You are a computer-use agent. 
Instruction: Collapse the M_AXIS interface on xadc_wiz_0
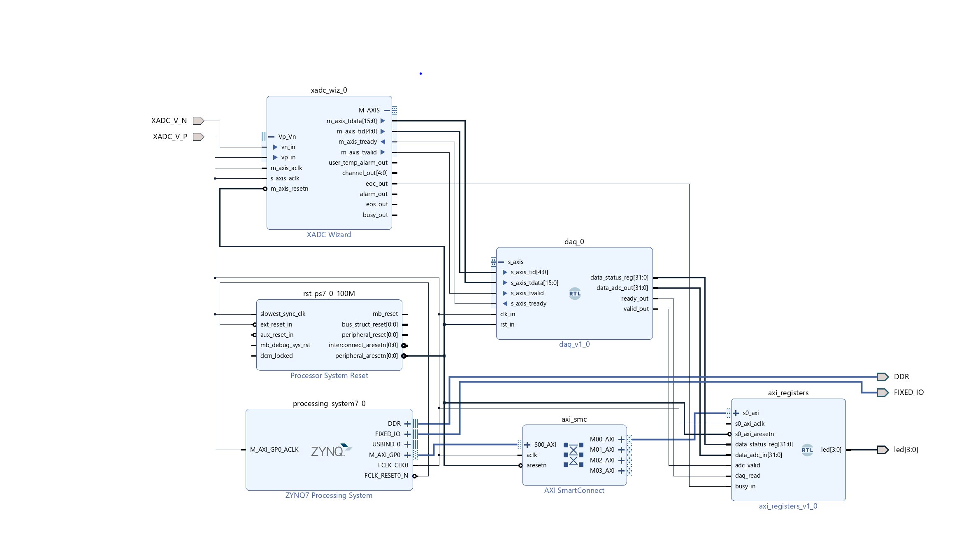(387, 110)
